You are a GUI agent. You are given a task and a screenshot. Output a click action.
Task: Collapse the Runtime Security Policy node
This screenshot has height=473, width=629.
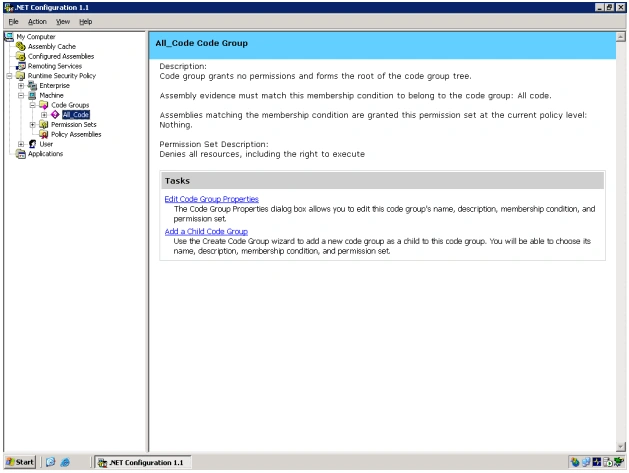[x=10, y=76]
